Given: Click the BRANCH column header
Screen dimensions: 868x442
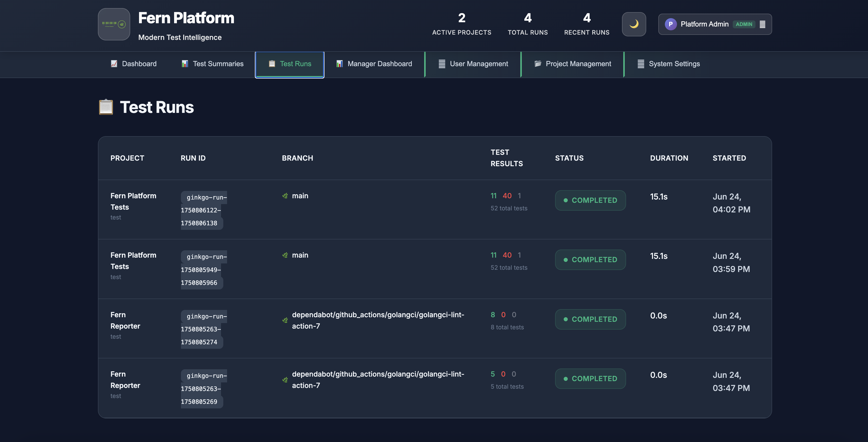Looking at the screenshot, I should tap(297, 158).
